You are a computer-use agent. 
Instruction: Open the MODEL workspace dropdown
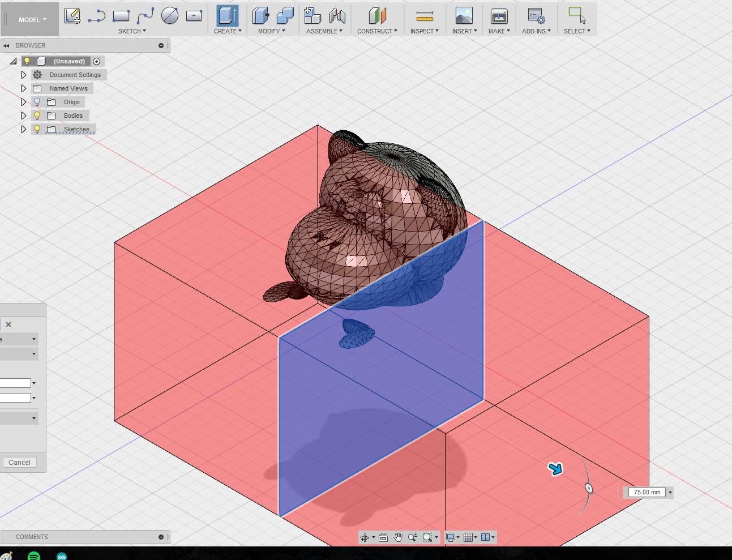pos(32,20)
